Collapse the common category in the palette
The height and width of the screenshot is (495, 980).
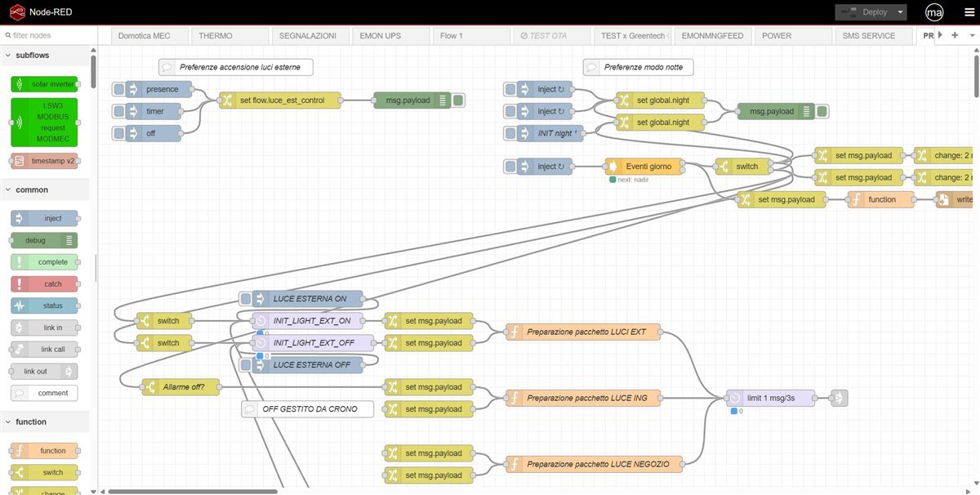tap(18, 190)
